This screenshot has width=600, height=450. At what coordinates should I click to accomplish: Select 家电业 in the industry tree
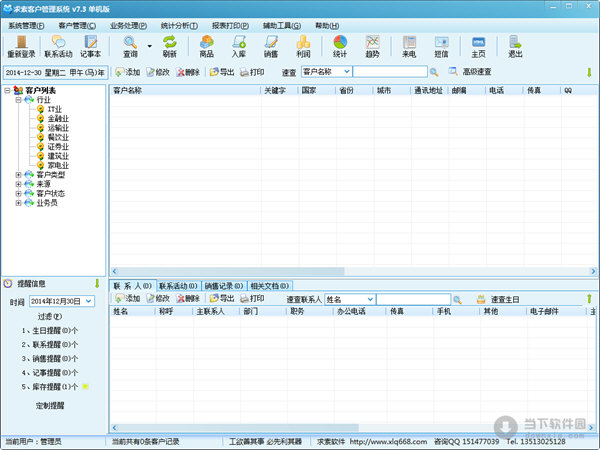point(58,165)
